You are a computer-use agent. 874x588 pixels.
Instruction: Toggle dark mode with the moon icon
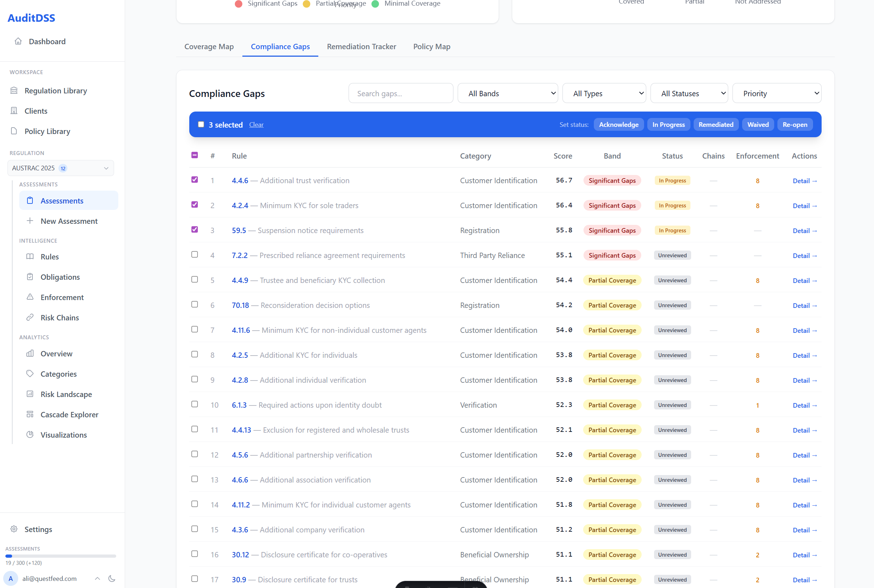coord(112,579)
